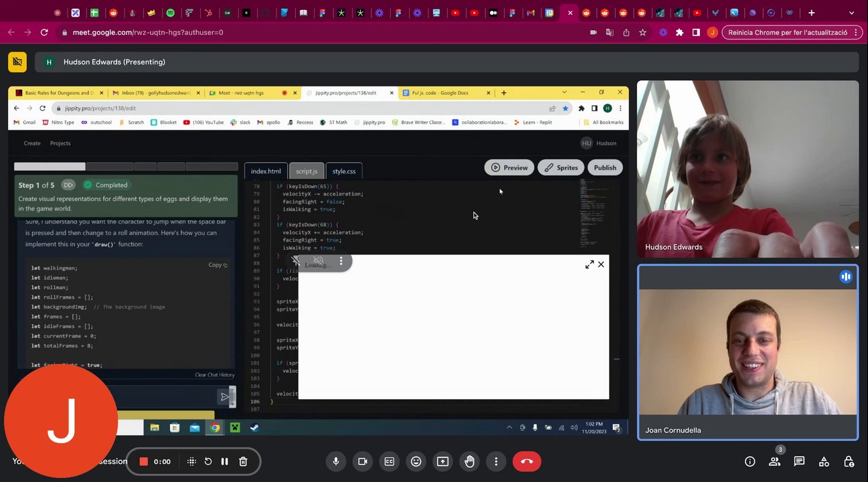This screenshot has width=868, height=482.
Task: Open Minecraft from the shared Windows taskbar
Action: (x=235, y=428)
